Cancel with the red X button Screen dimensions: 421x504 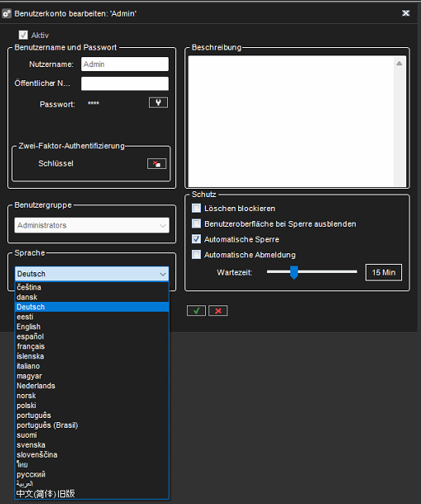coord(218,311)
